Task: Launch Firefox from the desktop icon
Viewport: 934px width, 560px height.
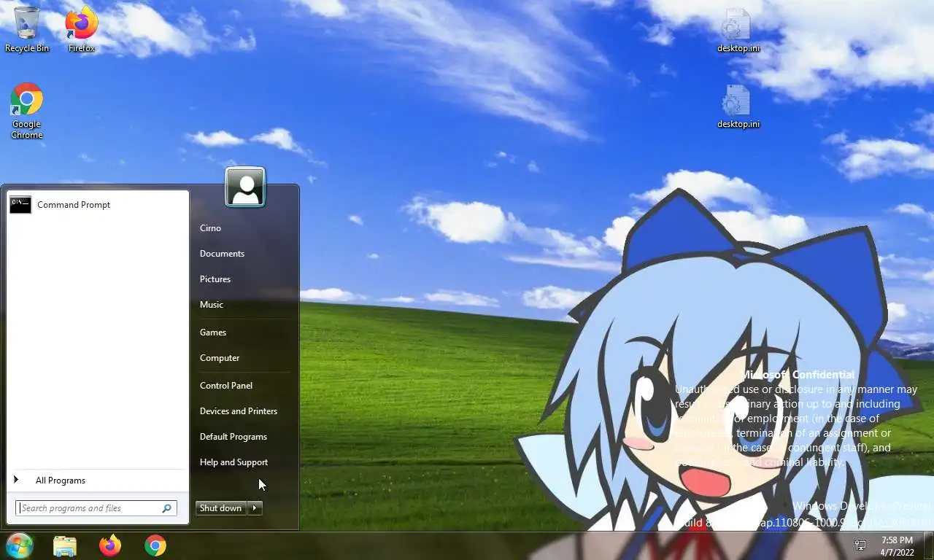Action: [x=82, y=29]
